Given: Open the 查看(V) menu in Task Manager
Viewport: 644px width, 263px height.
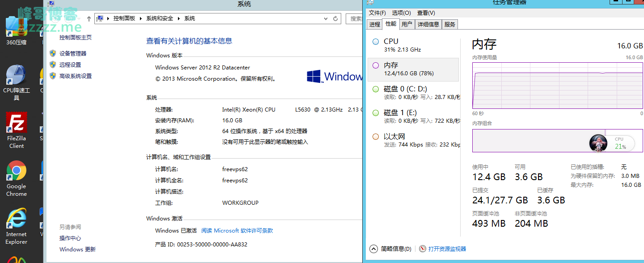Looking at the screenshot, I should pyautogui.click(x=426, y=13).
